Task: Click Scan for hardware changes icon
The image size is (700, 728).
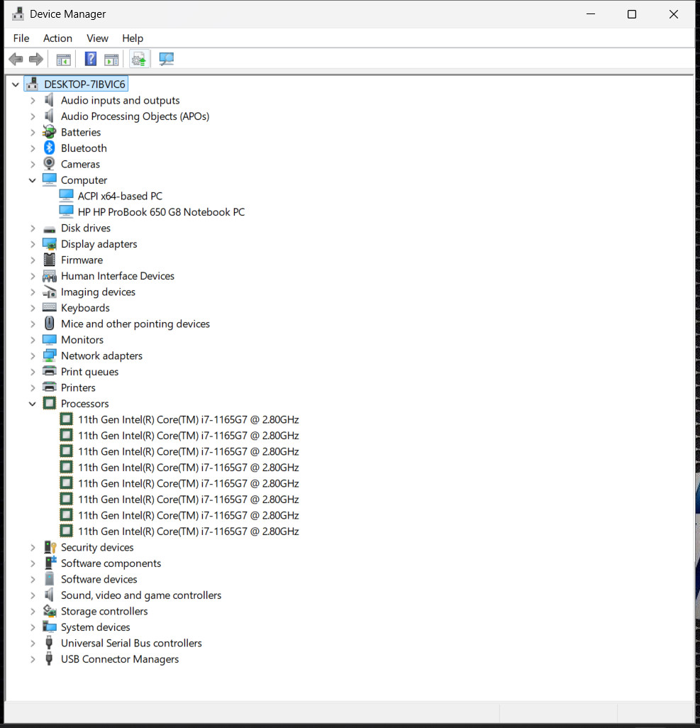Action: point(166,59)
